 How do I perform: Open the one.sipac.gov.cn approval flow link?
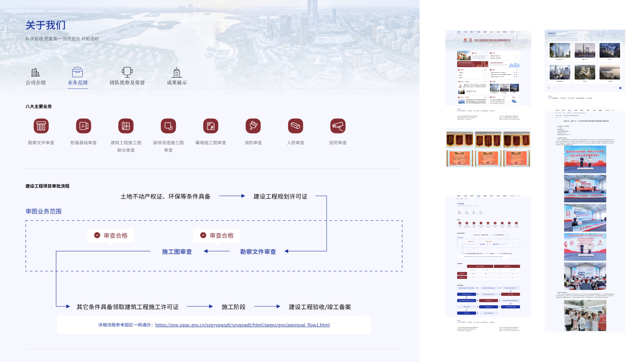click(x=242, y=325)
